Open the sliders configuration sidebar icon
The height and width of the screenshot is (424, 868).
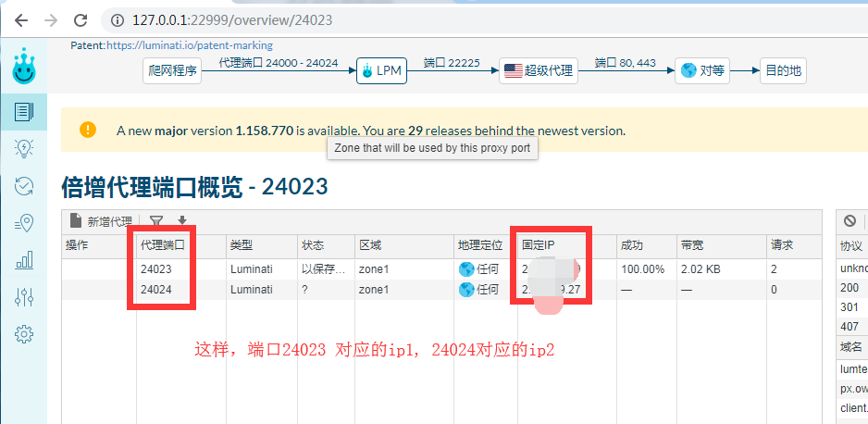(24, 297)
